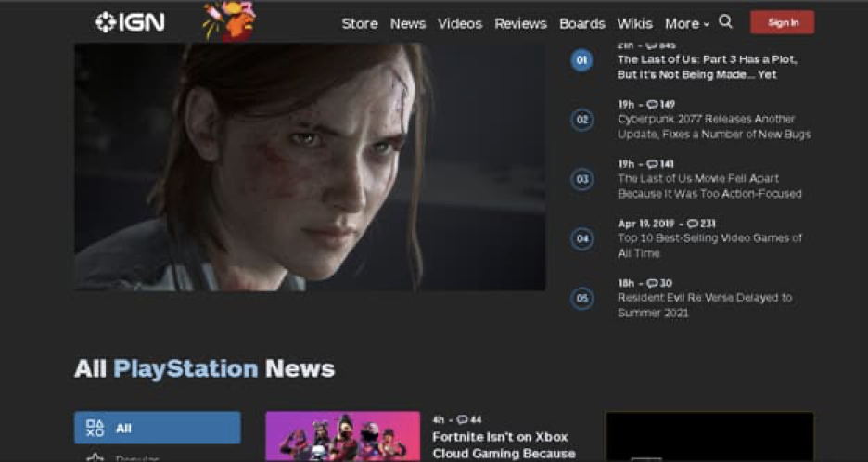Click the Fortnite article thumbnail

(x=343, y=436)
